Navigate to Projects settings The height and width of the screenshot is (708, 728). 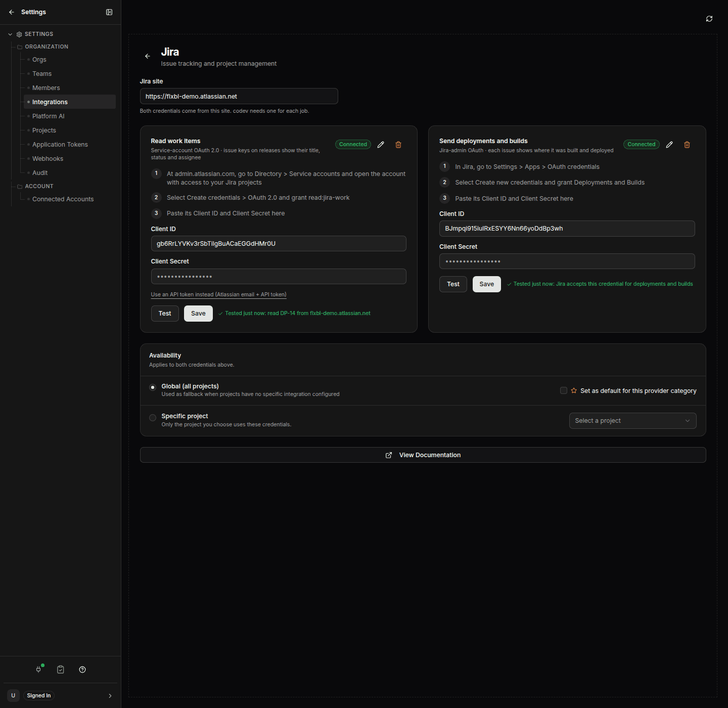(x=44, y=130)
